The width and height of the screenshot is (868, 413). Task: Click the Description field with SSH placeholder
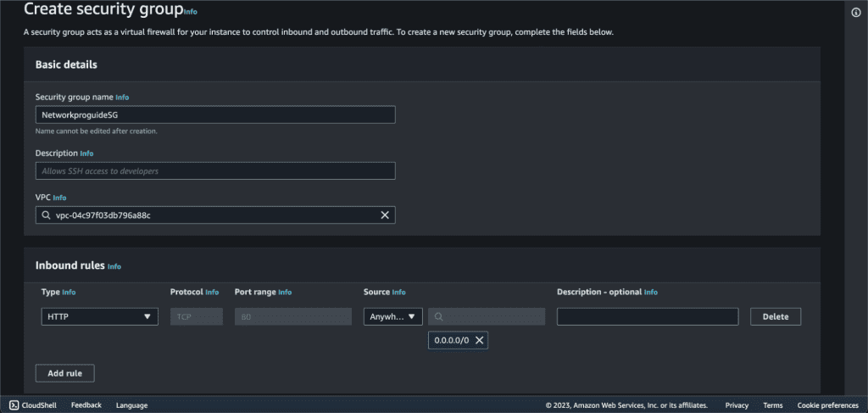(x=215, y=170)
